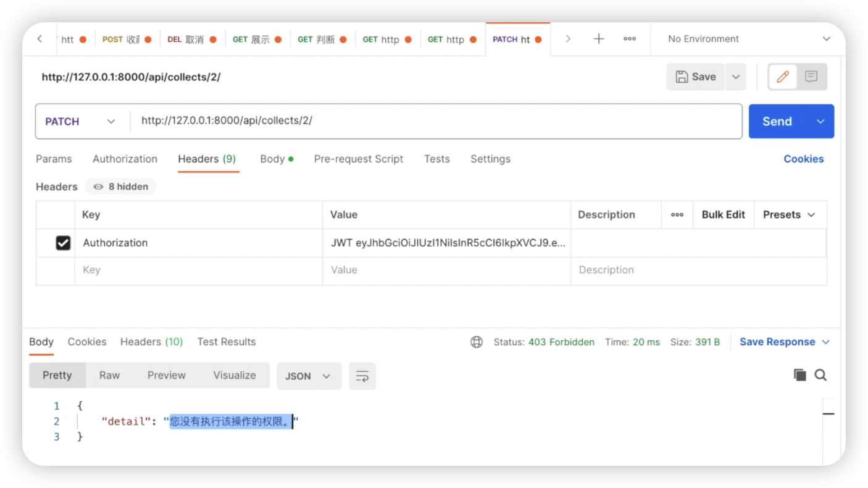The width and height of the screenshot is (868, 488).
Task: Open the tab options three-dot icon
Action: [x=630, y=39]
